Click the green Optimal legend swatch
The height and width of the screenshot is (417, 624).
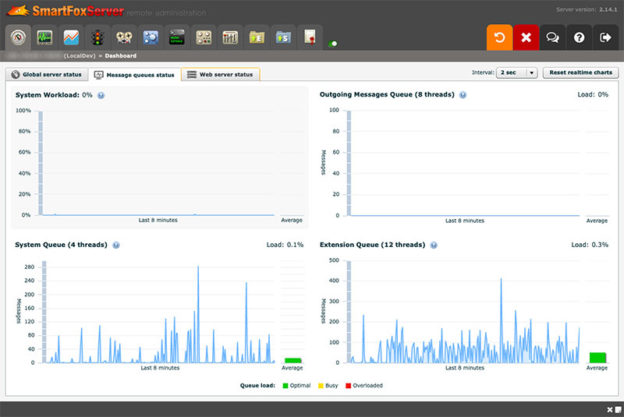[285, 386]
